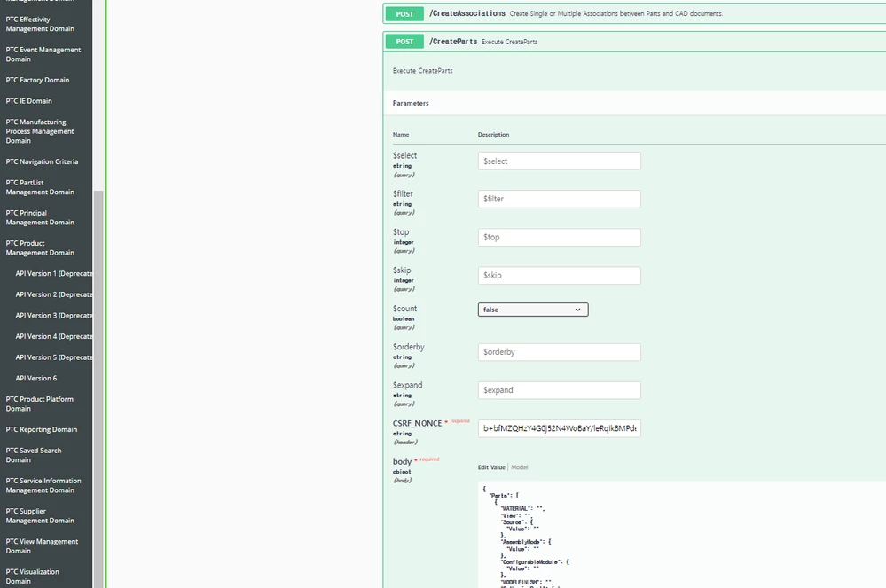Screen dimensions: 886x588
Task: Click the CSRF_NONCE value field
Action: (560, 428)
